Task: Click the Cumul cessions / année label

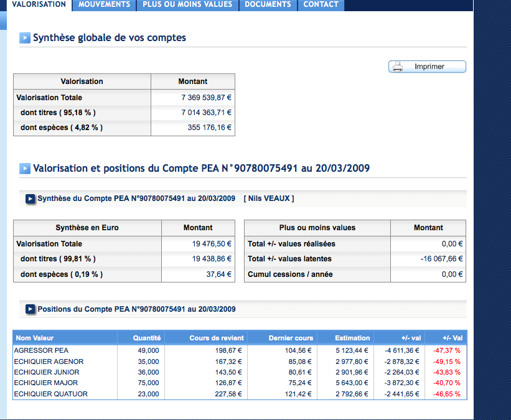Action: (290, 274)
